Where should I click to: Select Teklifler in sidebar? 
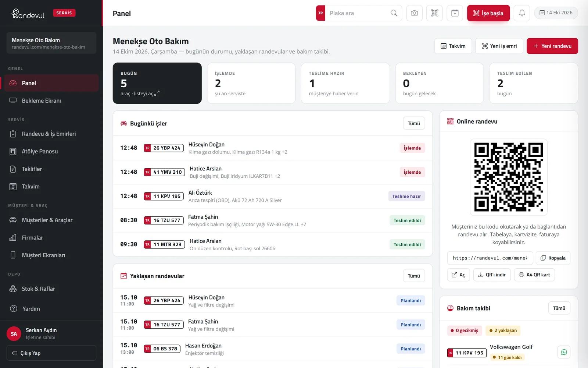pyautogui.click(x=51, y=169)
